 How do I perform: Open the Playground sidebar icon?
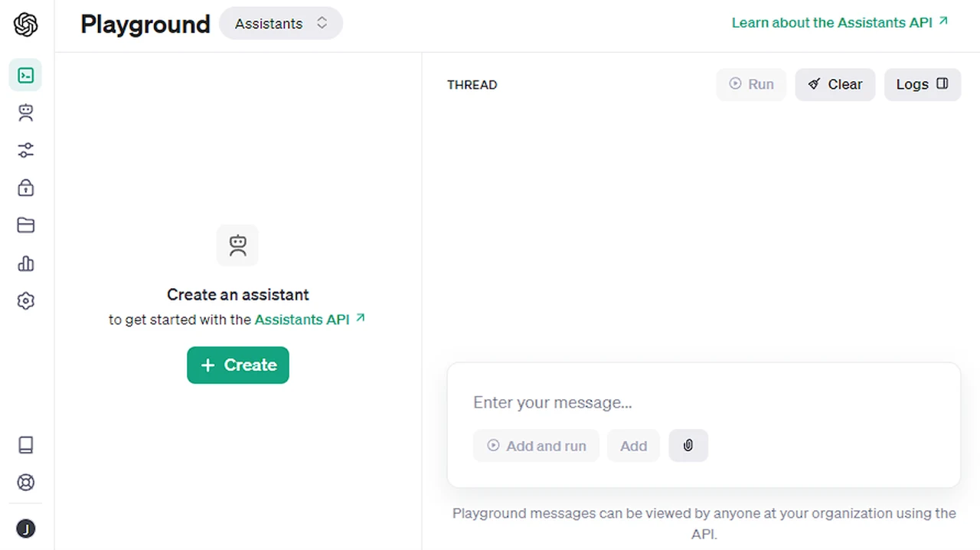26,75
